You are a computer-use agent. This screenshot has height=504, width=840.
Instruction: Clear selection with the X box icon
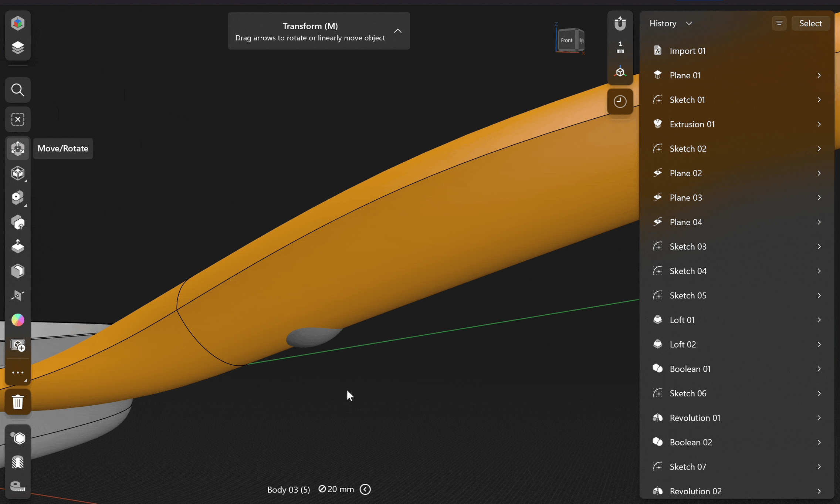(x=18, y=119)
